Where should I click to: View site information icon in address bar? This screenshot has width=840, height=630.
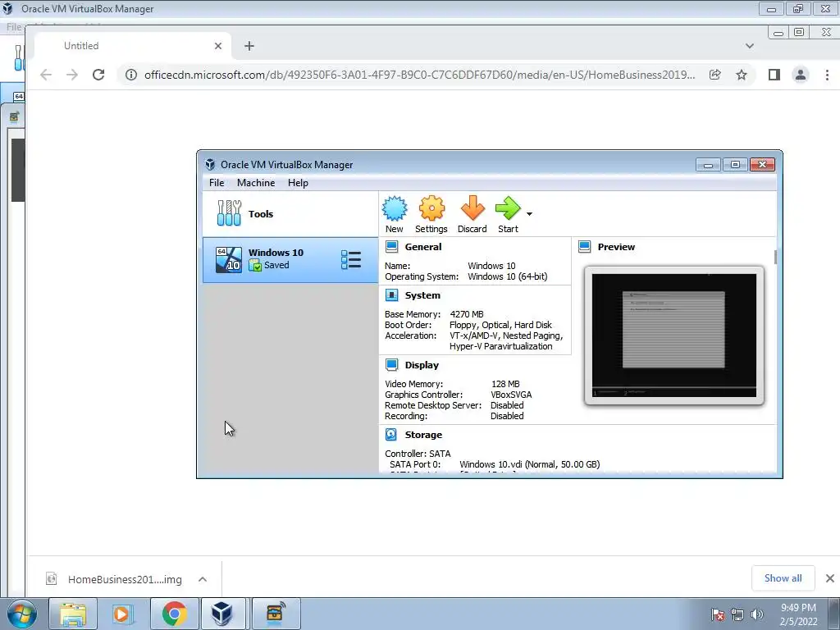[x=130, y=75]
